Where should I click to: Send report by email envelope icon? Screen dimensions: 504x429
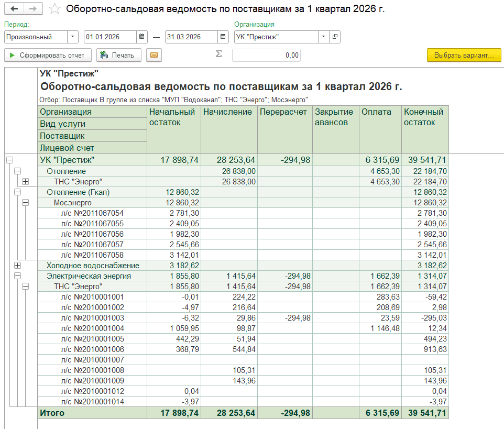(154, 55)
